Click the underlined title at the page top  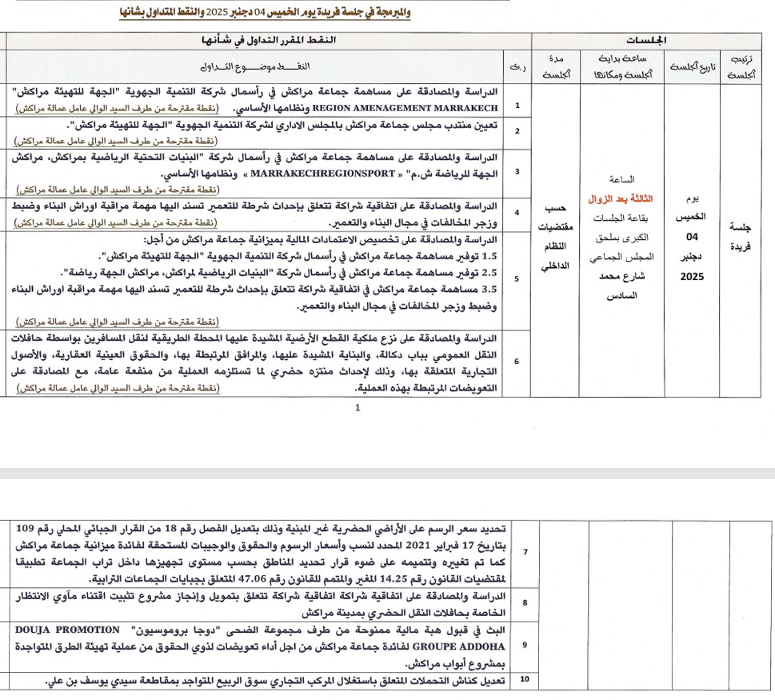[265, 12]
